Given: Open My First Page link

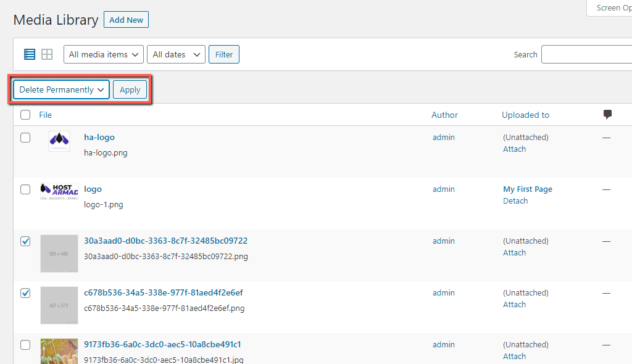Looking at the screenshot, I should (528, 189).
